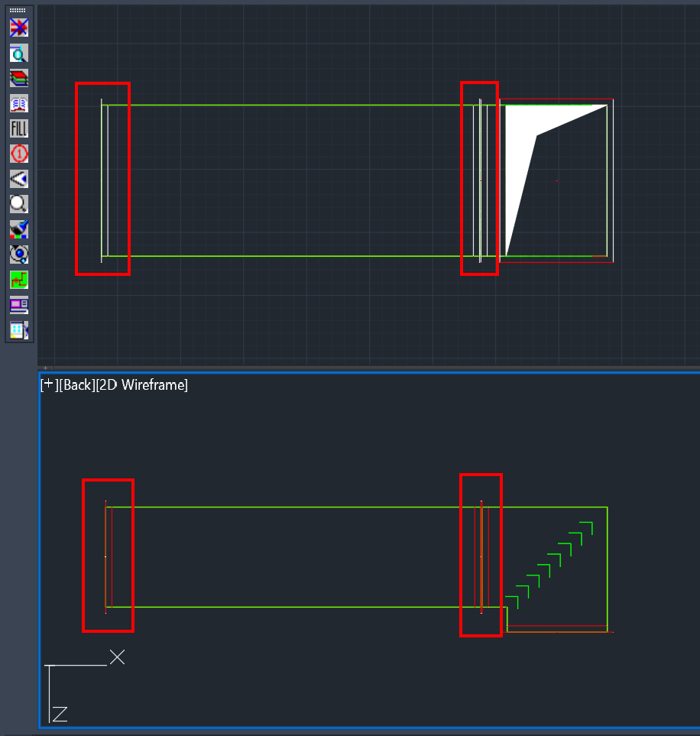700x736 pixels.
Task: Click the red circled number 1 icon
Action: (x=18, y=154)
